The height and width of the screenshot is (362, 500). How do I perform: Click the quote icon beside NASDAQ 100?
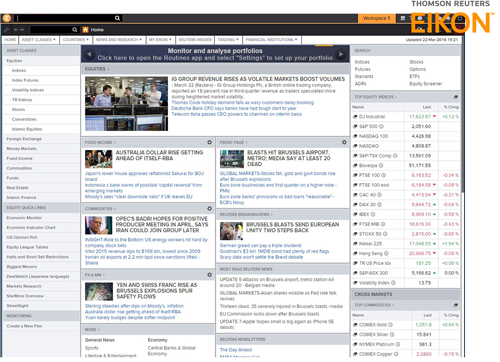pyautogui.click(x=355, y=136)
